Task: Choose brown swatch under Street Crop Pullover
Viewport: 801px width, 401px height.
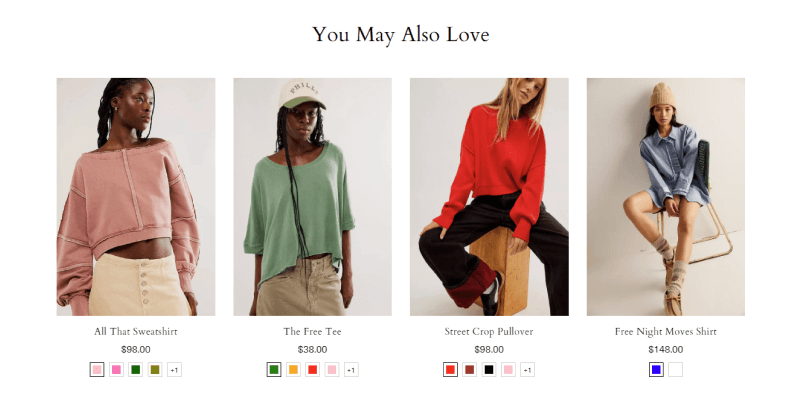Action: pyautogui.click(x=469, y=369)
